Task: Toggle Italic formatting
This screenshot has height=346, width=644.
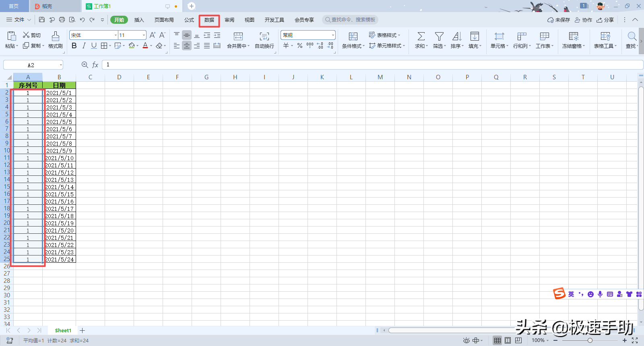Action: tap(84, 46)
